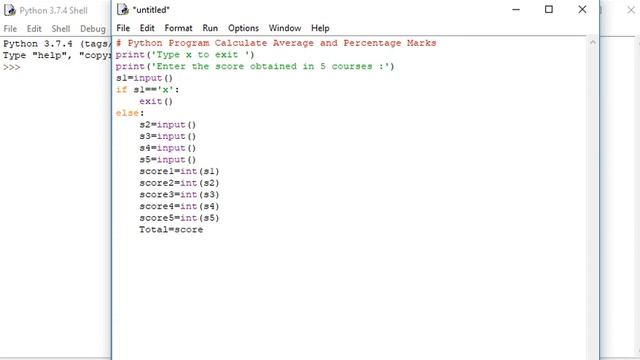Open the Format menu

178,28
